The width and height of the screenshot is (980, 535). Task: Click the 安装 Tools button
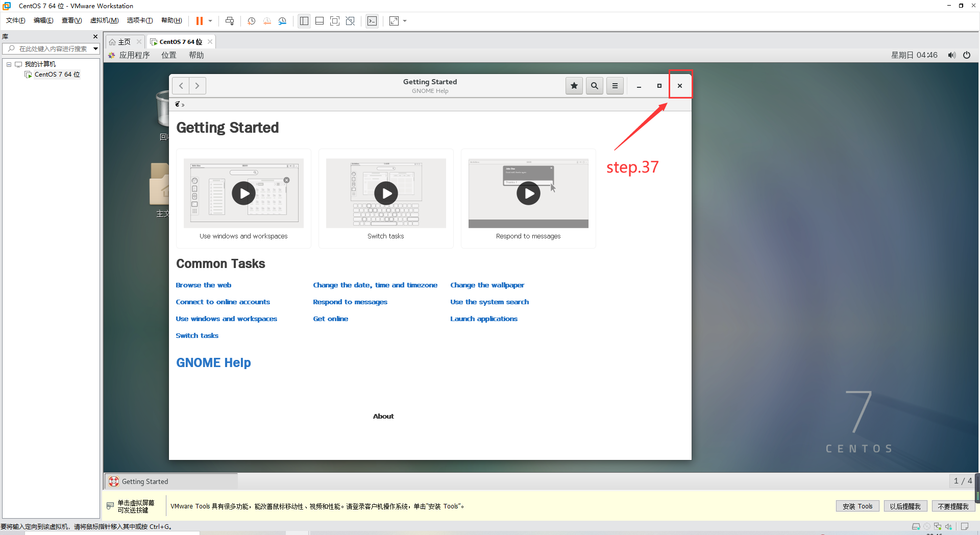point(857,506)
